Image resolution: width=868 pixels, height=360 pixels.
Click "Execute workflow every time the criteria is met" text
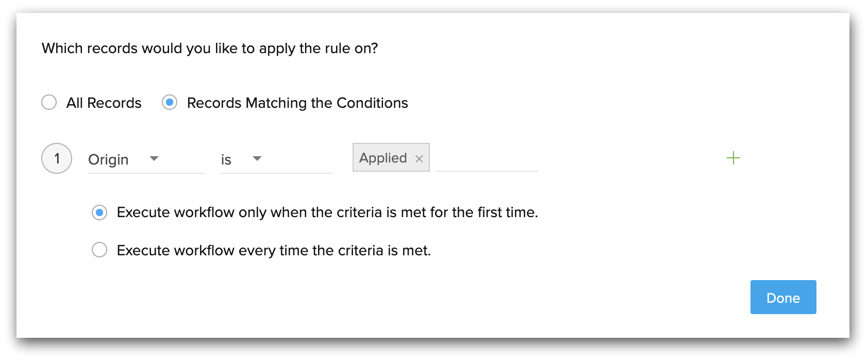coord(274,250)
